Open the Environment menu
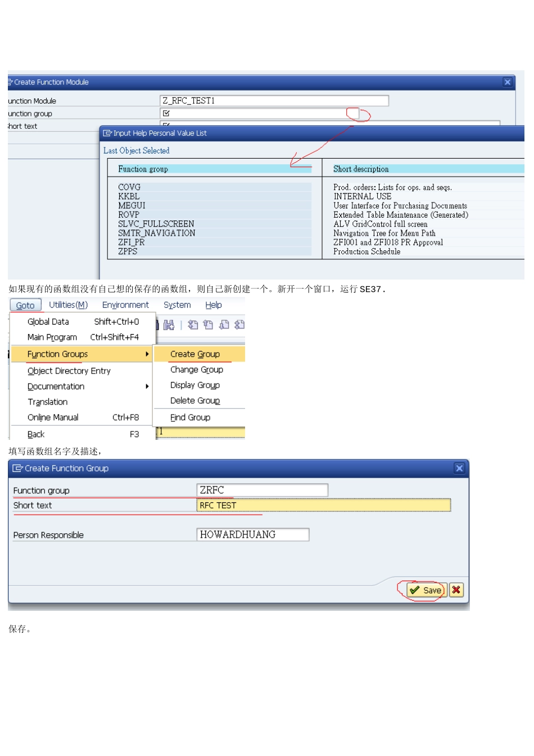The width and height of the screenshot is (534, 756). (125, 305)
